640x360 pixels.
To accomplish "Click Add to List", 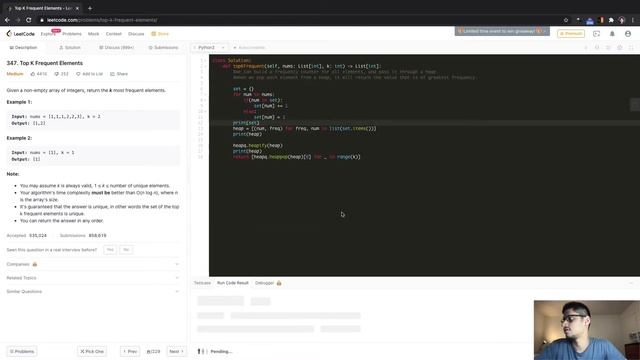I will point(89,74).
